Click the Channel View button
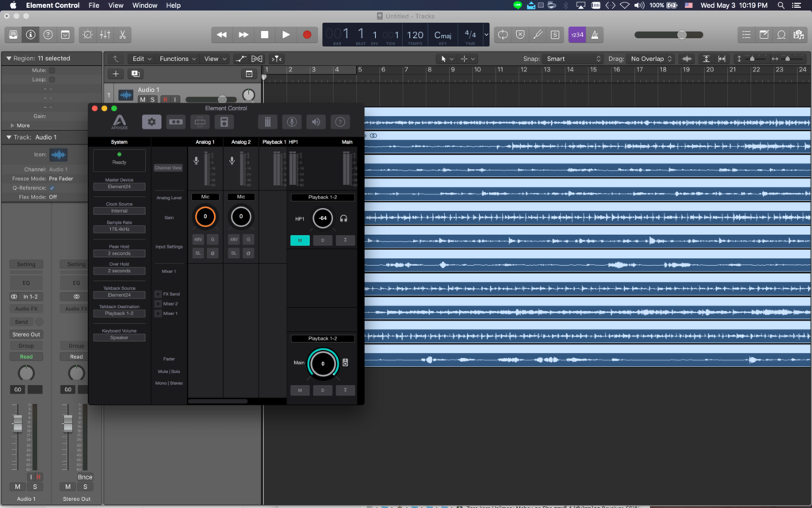This screenshot has width=812, height=508. pyautogui.click(x=168, y=168)
